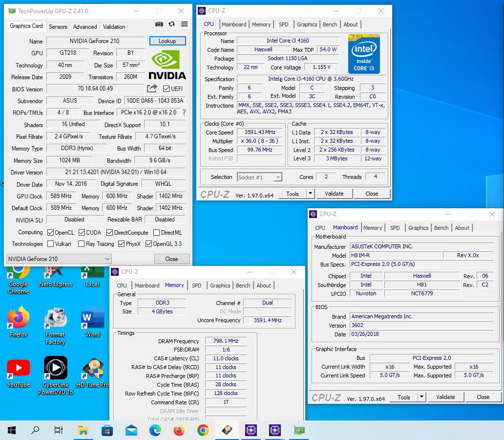Open Word desktop shortcut
The height and width of the screenshot is (440, 504).
click(x=93, y=322)
